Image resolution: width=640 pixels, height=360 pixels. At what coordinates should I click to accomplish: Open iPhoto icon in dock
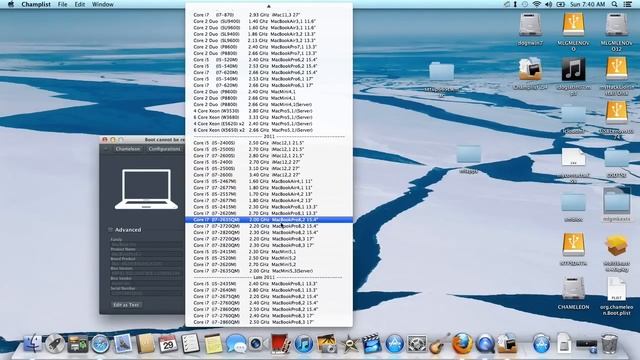pos(326,344)
